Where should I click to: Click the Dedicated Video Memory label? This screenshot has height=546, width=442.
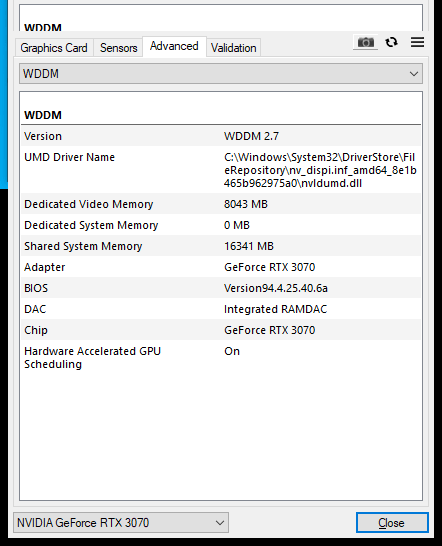88,204
